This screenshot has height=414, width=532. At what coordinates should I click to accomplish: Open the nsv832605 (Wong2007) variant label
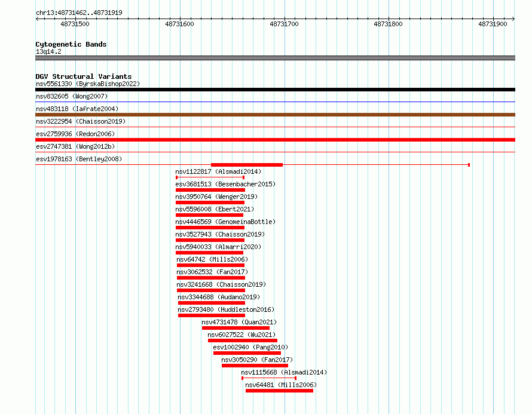[72, 96]
